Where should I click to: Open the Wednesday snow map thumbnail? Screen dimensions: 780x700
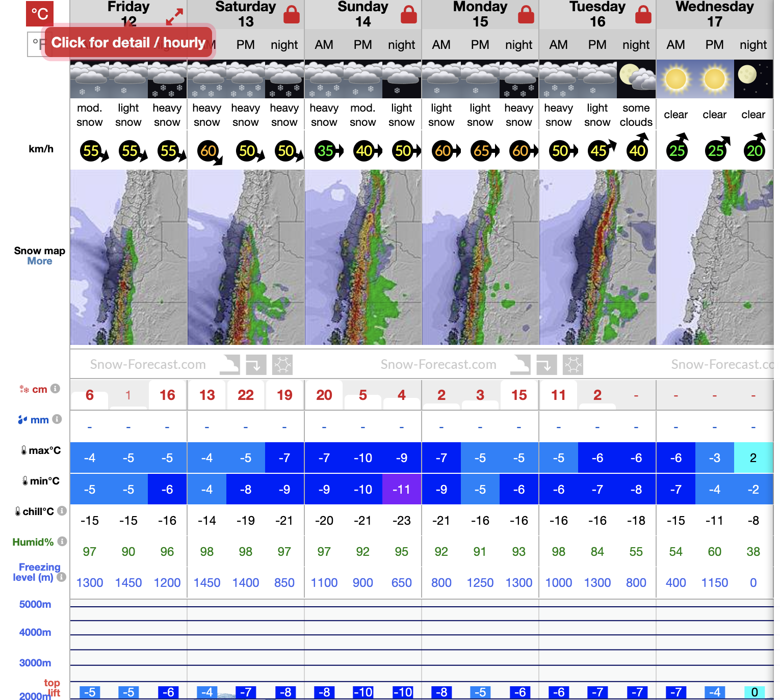[715, 257]
